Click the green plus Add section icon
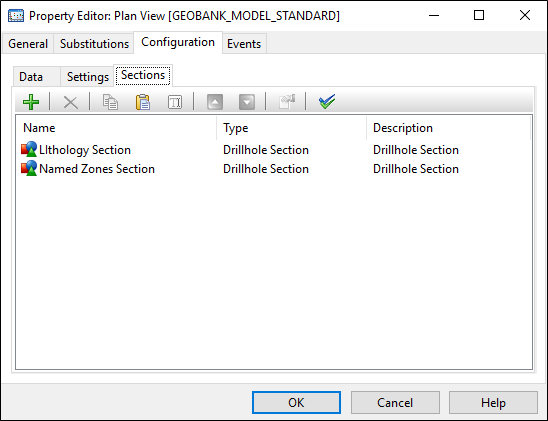548x421 pixels. click(x=31, y=102)
